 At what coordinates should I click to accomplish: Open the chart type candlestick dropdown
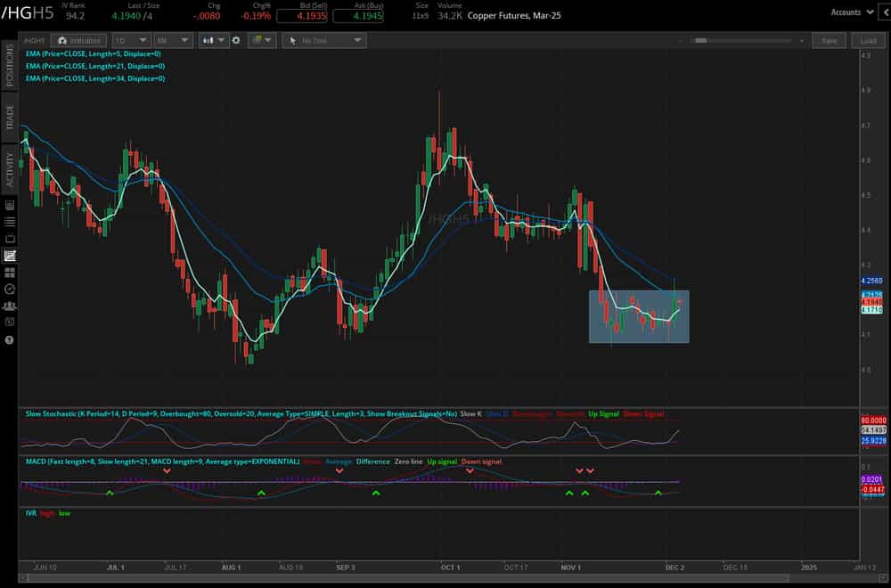[214, 40]
